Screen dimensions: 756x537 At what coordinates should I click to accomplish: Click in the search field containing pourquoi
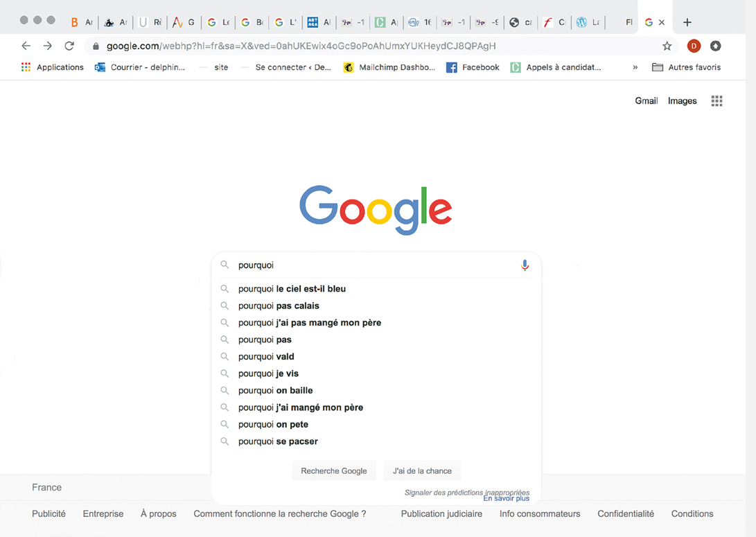tap(374, 265)
